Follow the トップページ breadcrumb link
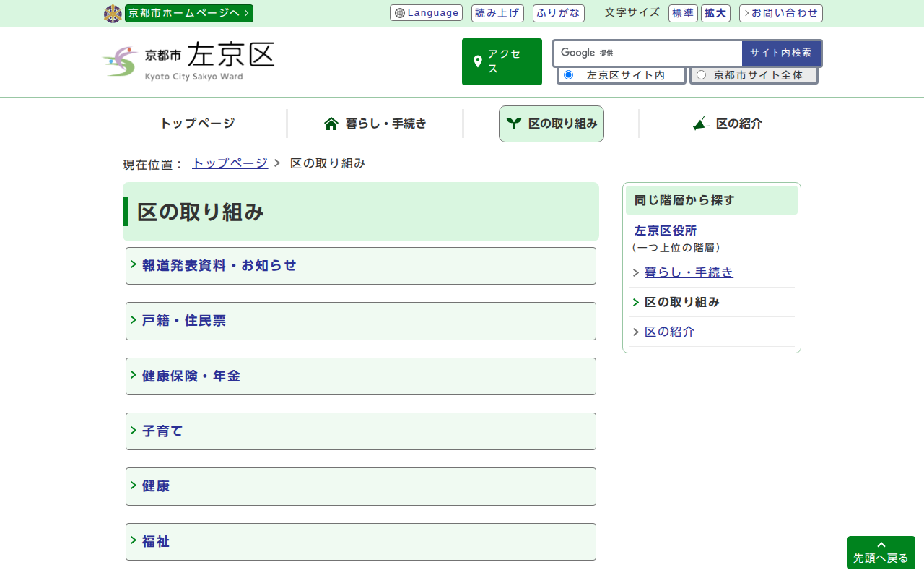924x578 pixels. [x=230, y=163]
